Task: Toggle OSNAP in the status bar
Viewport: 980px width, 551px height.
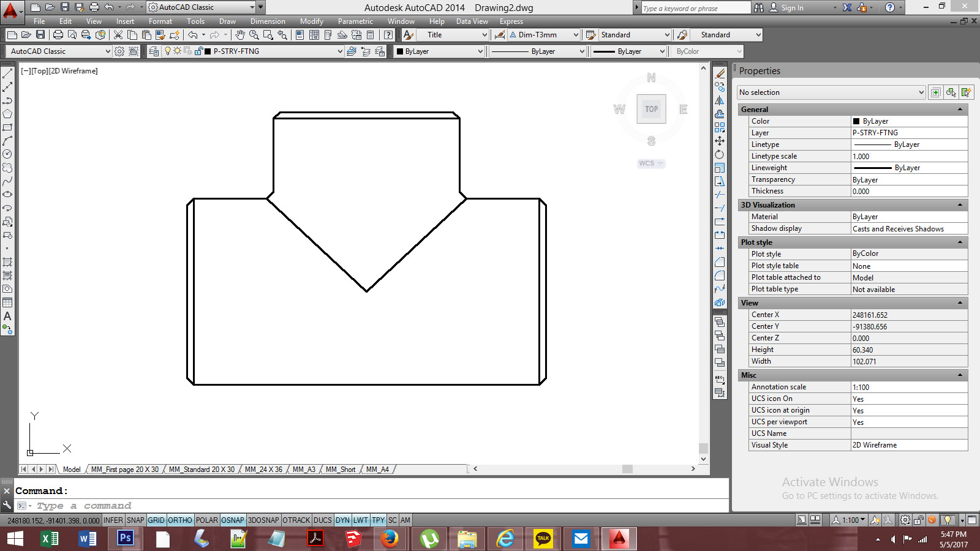Action: coord(232,520)
